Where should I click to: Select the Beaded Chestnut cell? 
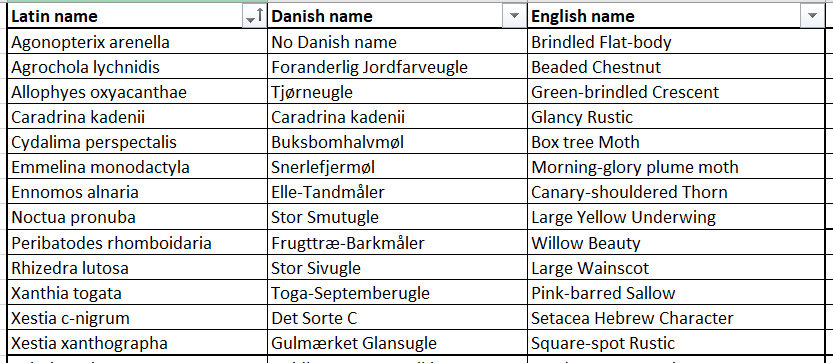point(676,67)
